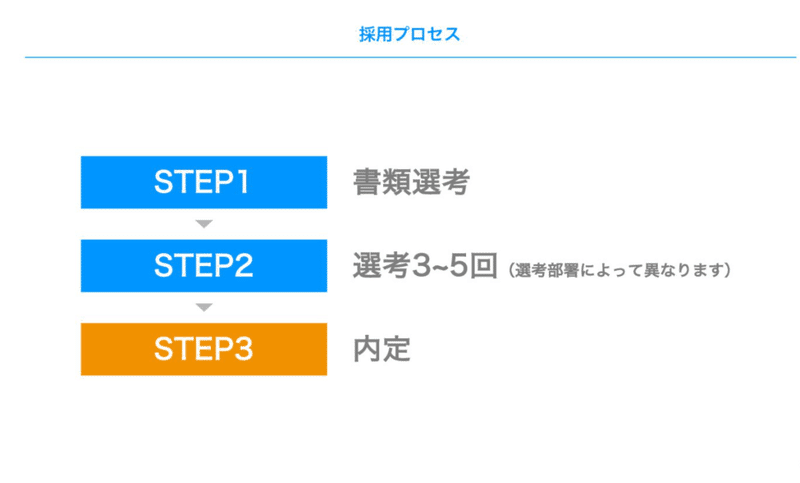This screenshot has height=483, width=800.
Task: Click the gray arrow above STEP3
Action: pos(204,307)
